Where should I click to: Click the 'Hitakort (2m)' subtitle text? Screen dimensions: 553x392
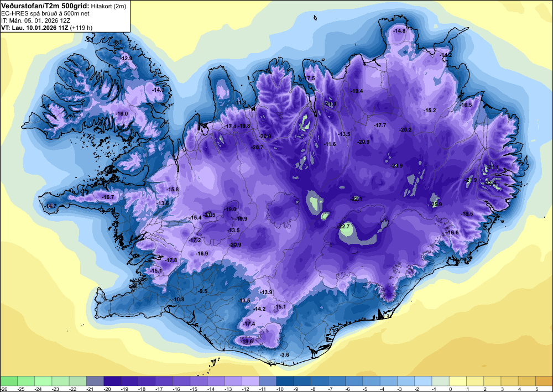pyautogui.click(x=108, y=6)
